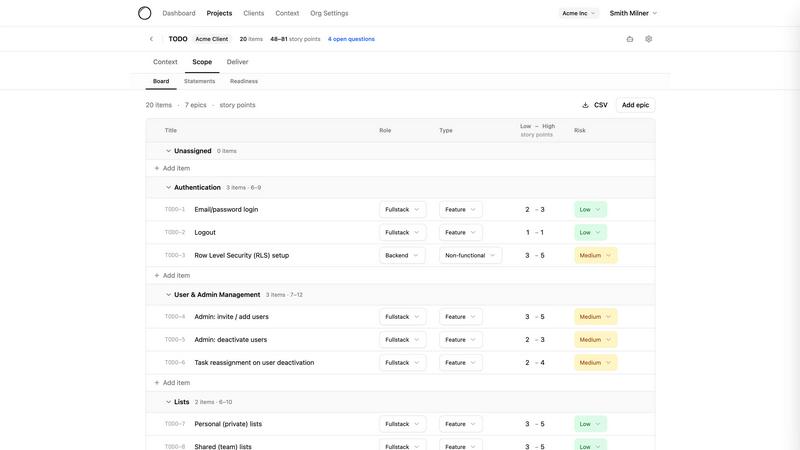Collapse the Authentication epic group

click(169, 187)
